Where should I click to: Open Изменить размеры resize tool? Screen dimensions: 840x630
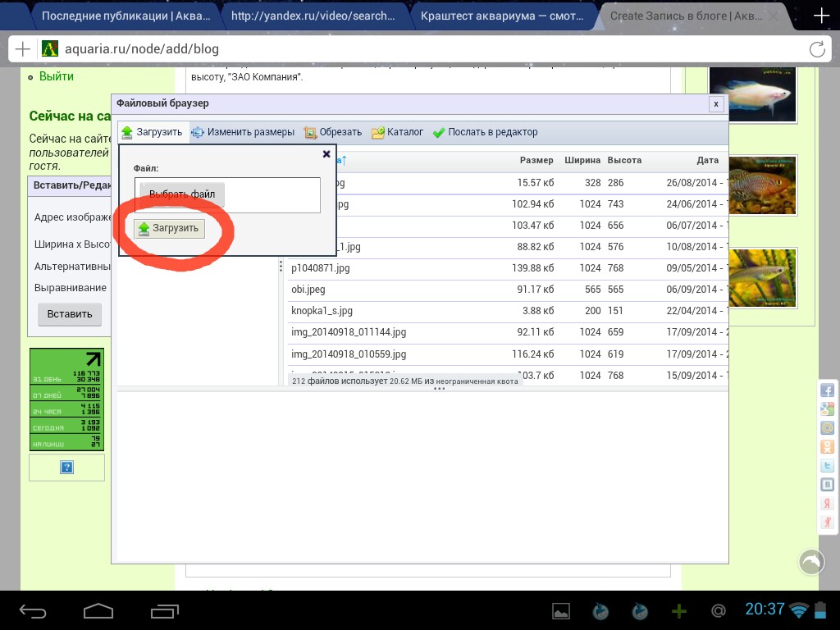(x=243, y=132)
